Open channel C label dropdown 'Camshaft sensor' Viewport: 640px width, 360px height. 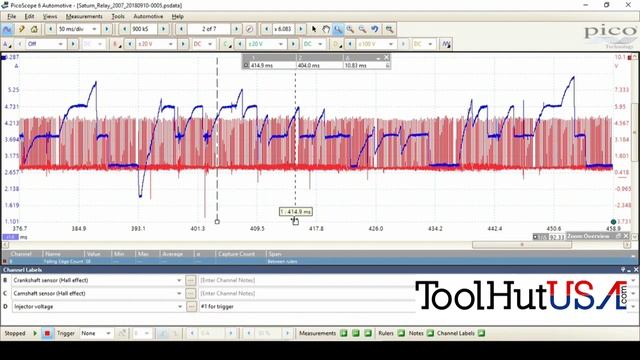pos(179,293)
